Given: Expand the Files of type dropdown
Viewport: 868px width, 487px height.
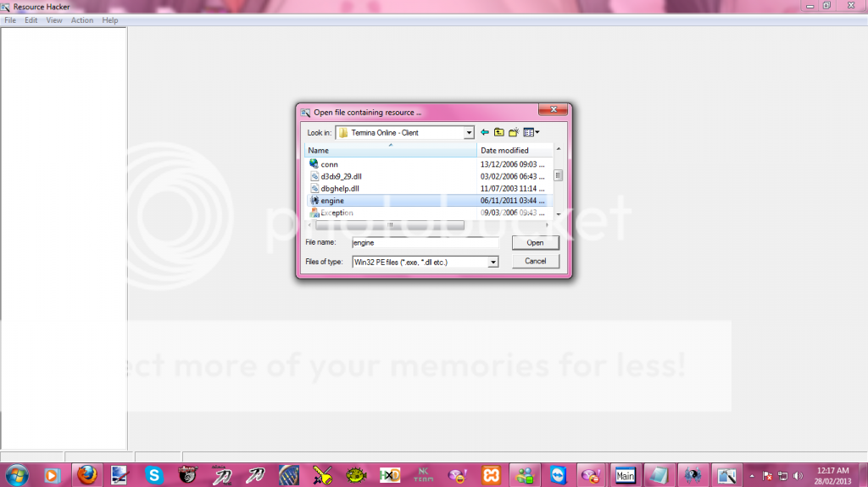Looking at the screenshot, I should (x=492, y=263).
